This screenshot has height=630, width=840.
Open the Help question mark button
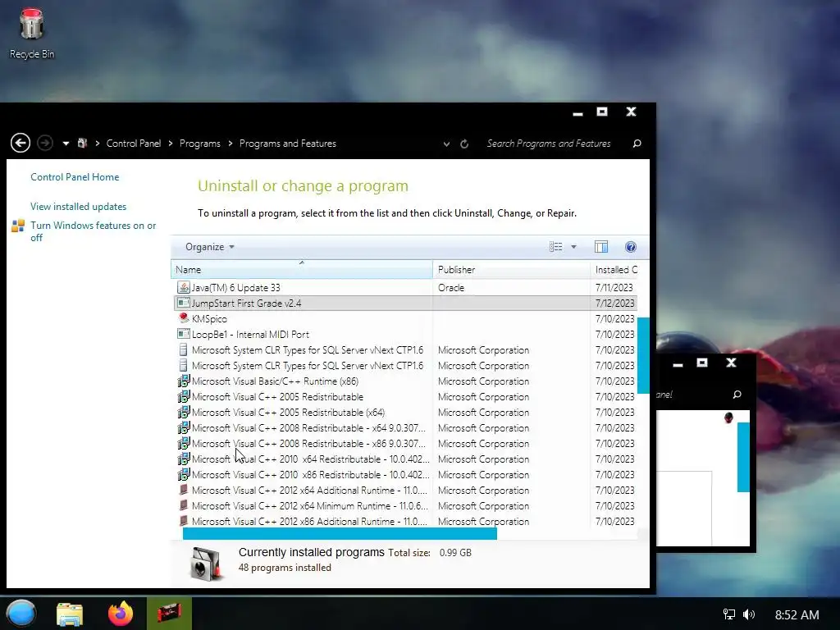(631, 247)
